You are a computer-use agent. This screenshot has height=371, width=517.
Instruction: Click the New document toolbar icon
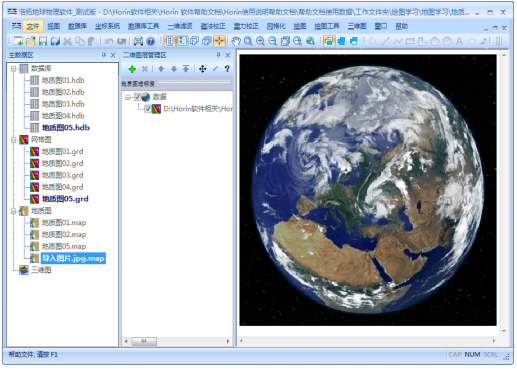[x=18, y=41]
